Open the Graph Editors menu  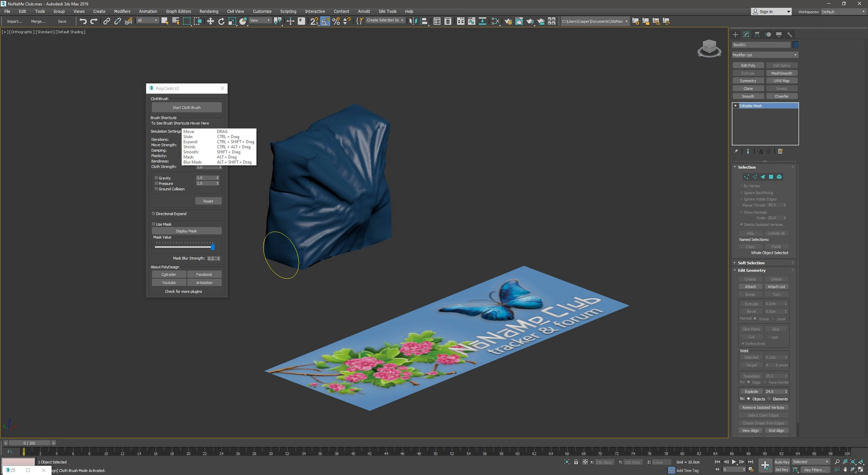[x=178, y=11]
